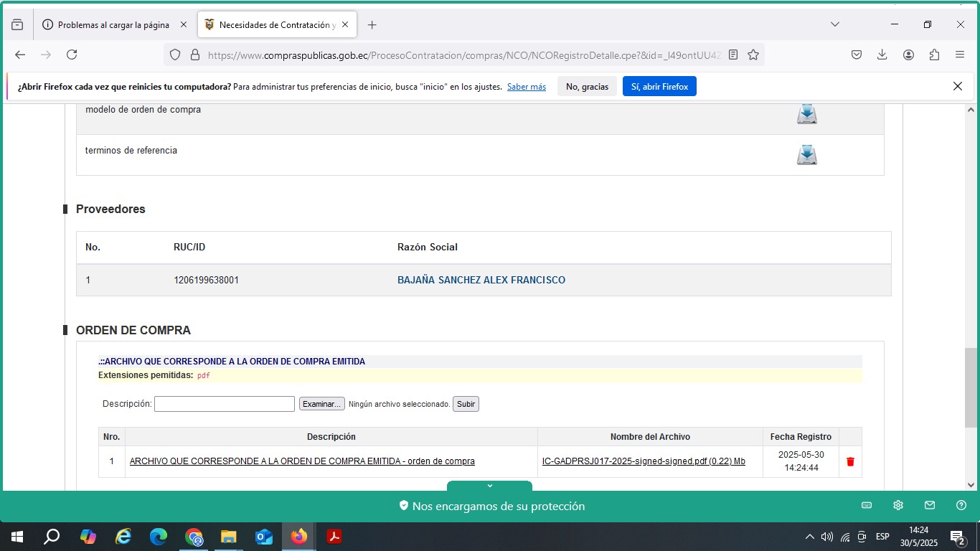Viewport: 980px width, 551px height.
Task: Download the terminos de referencia file
Action: [806, 155]
